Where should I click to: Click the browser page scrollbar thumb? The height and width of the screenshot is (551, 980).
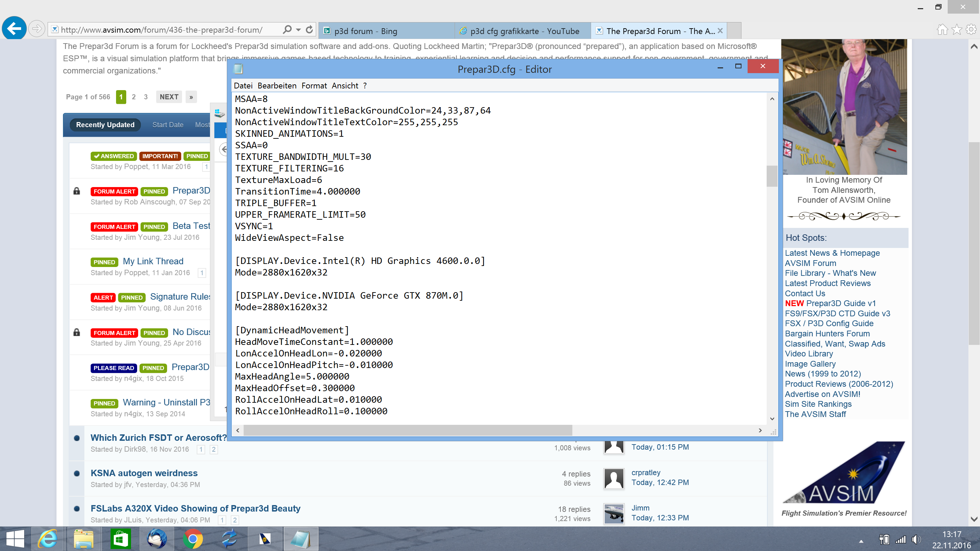click(974, 244)
